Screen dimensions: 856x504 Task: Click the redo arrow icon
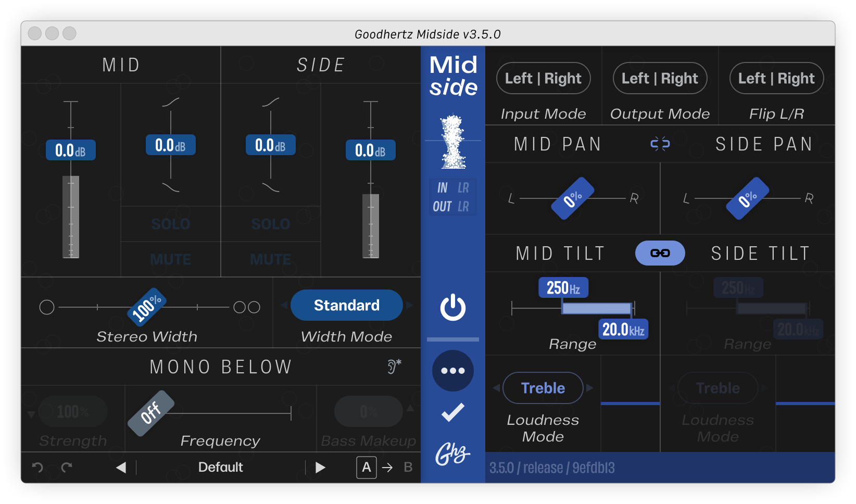[67, 467]
